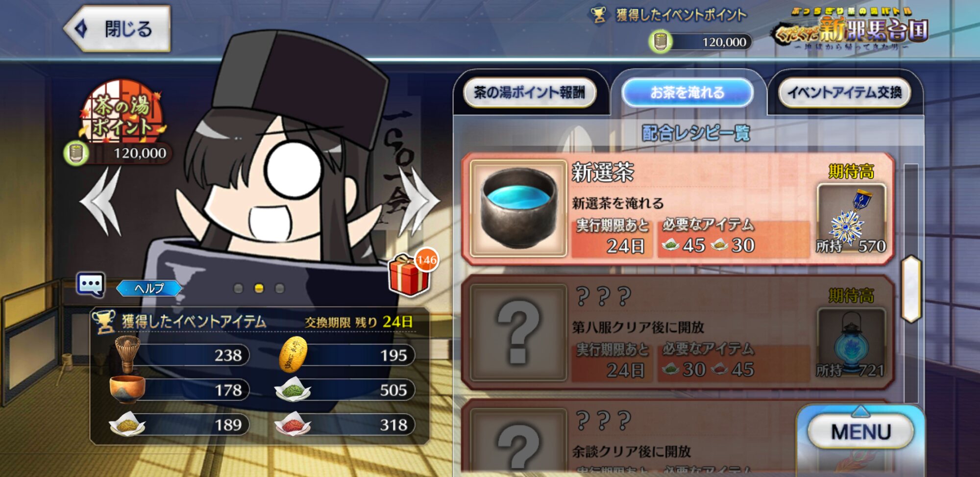Close the screen with 閉じる button
This screenshot has width=980, height=477.
pos(118,28)
